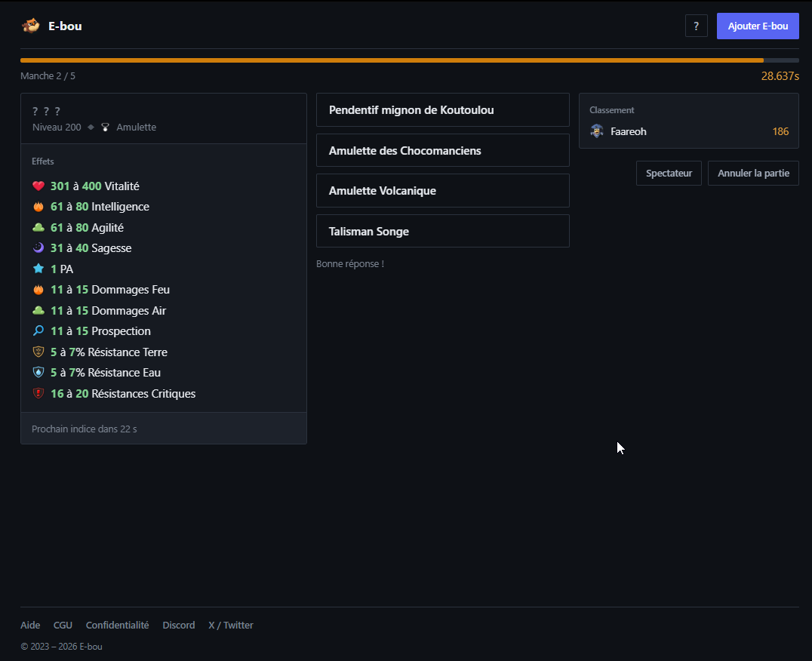Click the Manche 2 / 5 label
This screenshot has height=661, width=812.
(48, 76)
